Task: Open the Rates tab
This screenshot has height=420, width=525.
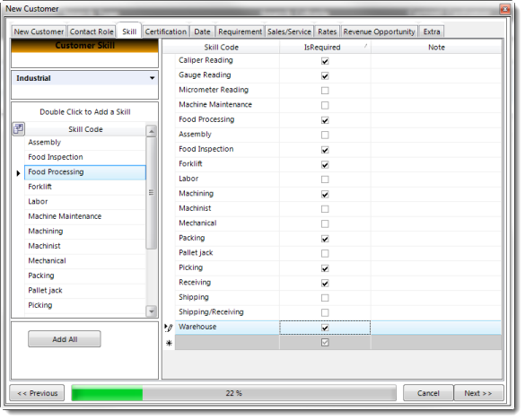Action: [328, 31]
